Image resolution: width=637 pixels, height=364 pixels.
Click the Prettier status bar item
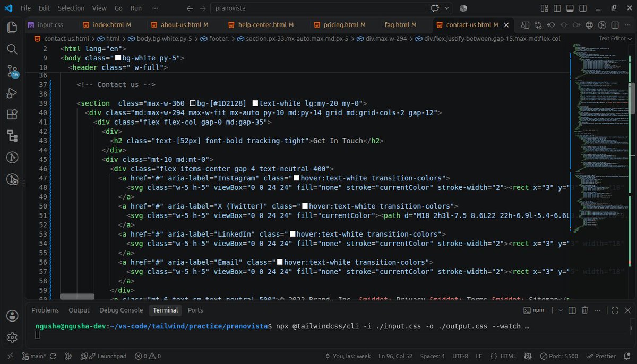pyautogui.click(x=601, y=356)
